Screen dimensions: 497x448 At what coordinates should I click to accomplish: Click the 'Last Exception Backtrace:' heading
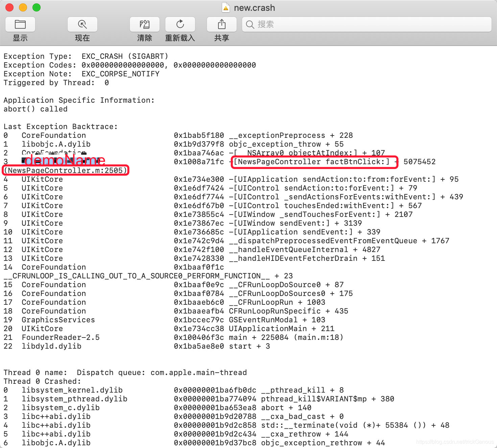(x=61, y=126)
